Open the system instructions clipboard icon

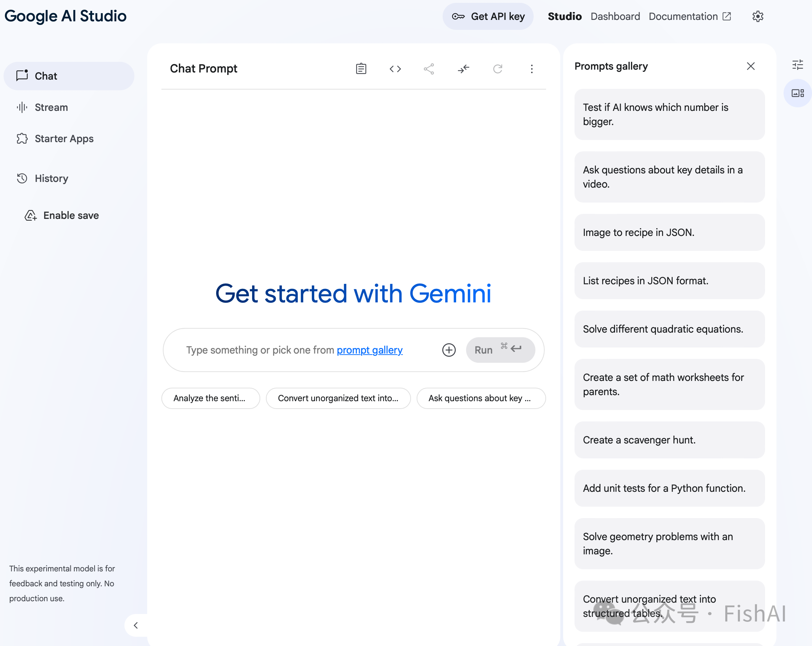pos(361,69)
